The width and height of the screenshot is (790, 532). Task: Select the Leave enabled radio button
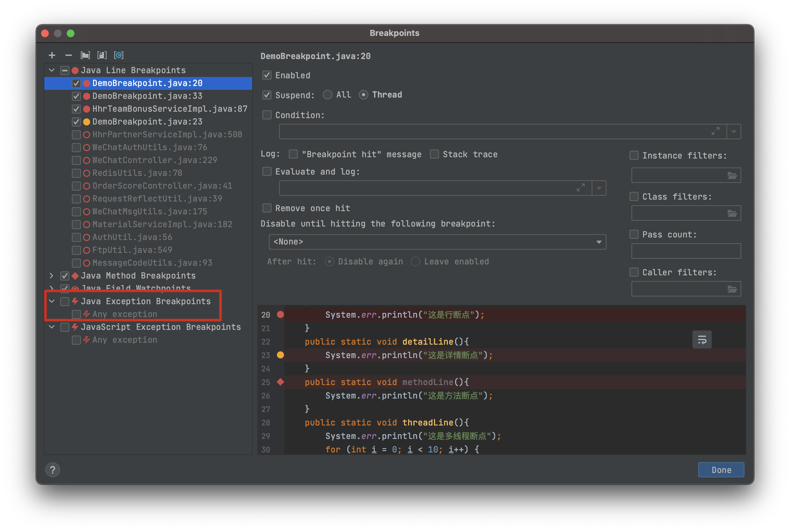click(x=416, y=262)
